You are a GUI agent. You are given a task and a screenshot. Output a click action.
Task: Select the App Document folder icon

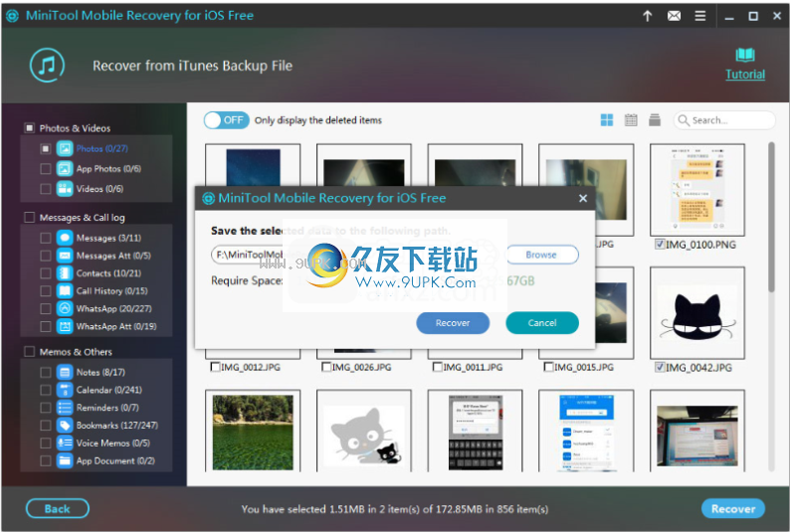coord(65,460)
